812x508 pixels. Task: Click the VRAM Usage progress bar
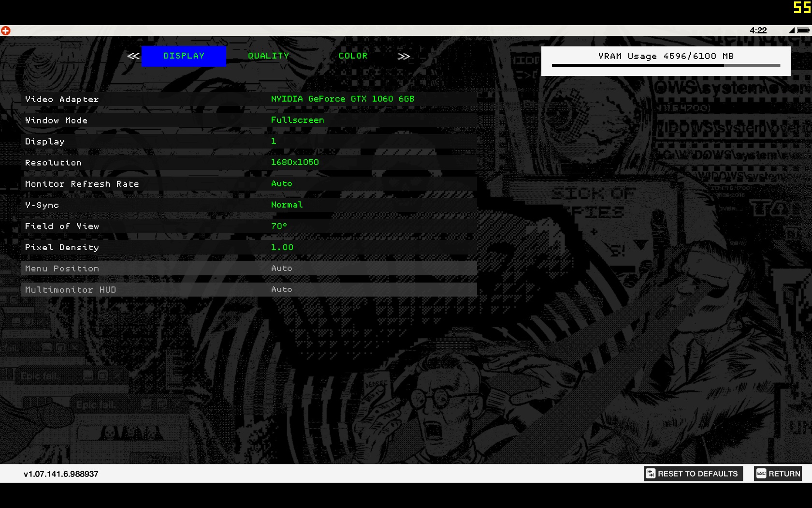(666, 65)
